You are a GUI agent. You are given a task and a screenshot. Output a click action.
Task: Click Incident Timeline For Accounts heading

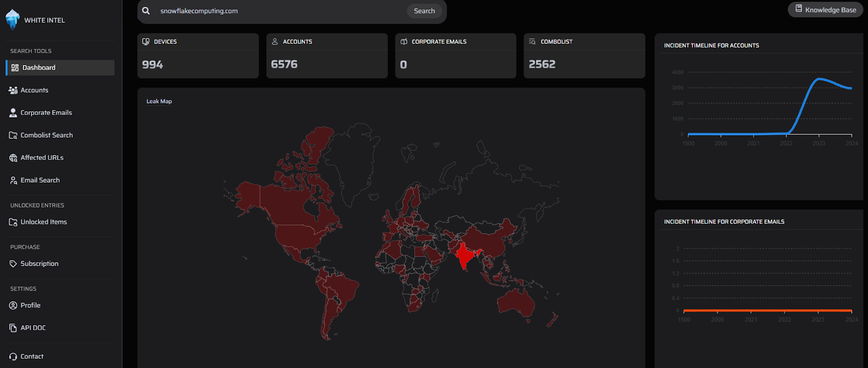(x=711, y=46)
